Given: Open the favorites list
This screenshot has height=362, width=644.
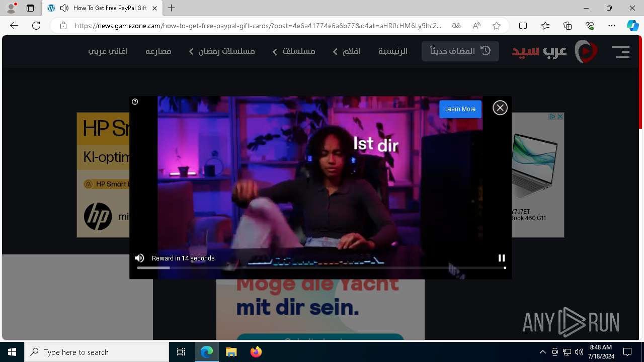Looking at the screenshot, I should point(545,26).
